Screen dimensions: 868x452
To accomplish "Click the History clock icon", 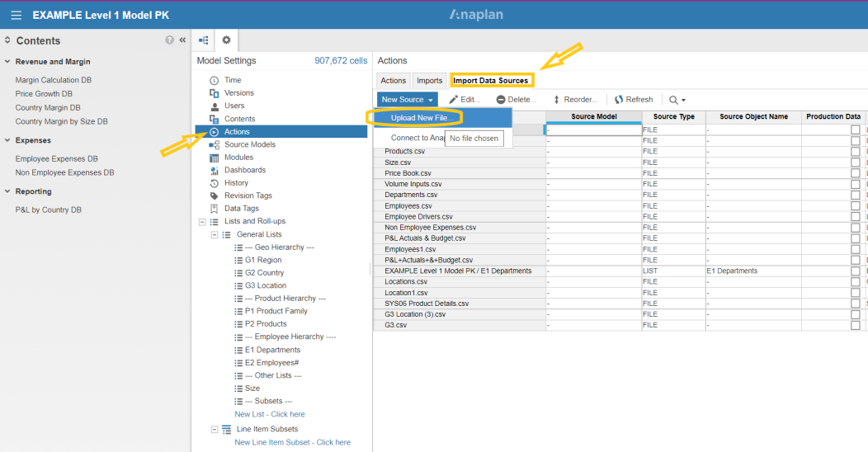I will click(x=215, y=183).
